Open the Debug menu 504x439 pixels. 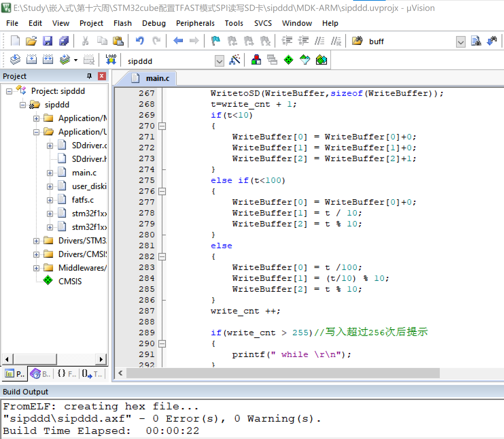(x=154, y=23)
